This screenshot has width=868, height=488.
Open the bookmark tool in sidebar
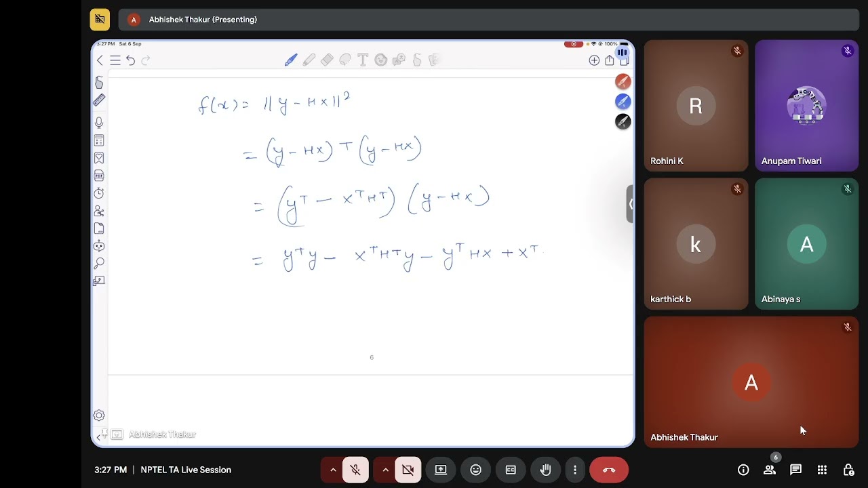point(99,158)
